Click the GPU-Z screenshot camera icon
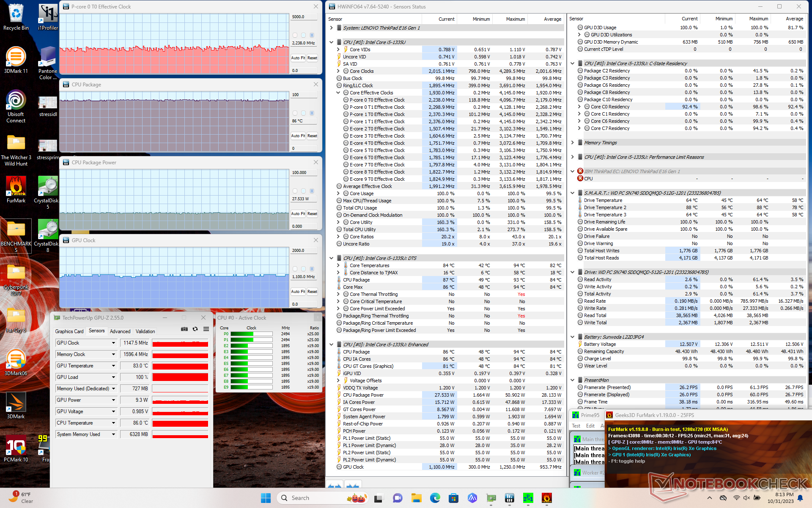 [184, 329]
